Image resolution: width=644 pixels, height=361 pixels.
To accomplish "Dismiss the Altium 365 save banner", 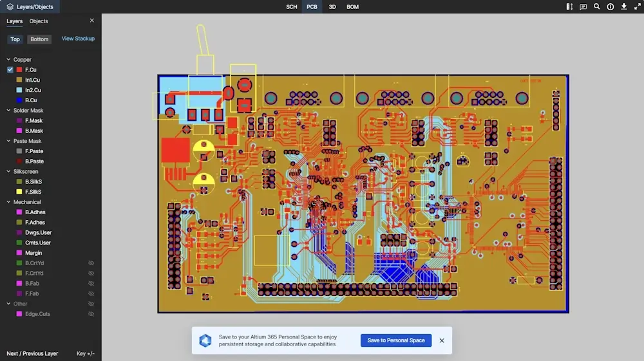I will click(442, 340).
